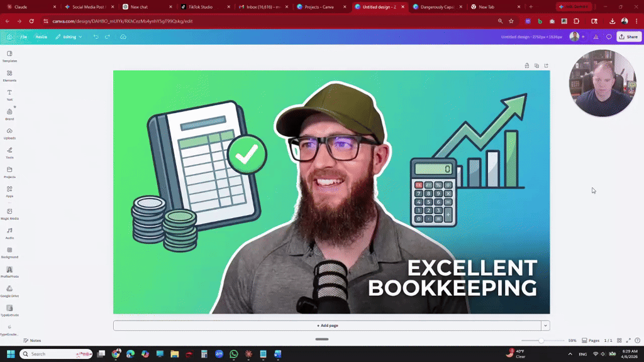
Task: Bookmark this page with the star icon
Action: tap(511, 21)
